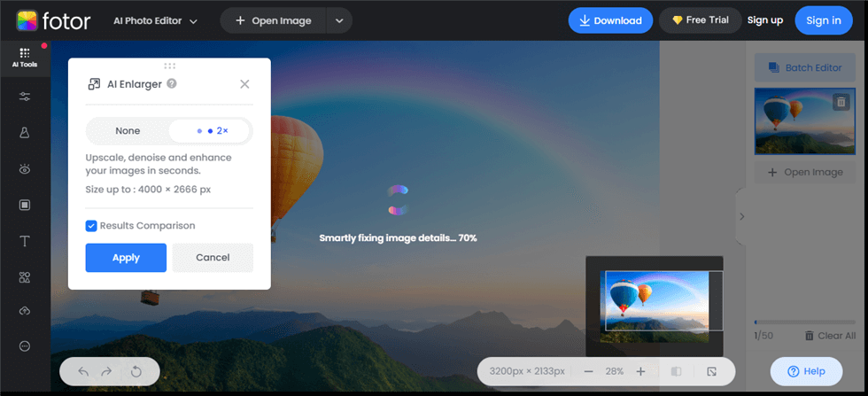Open the arrow dropdown beside Open Image
The width and height of the screenshot is (868, 396).
pos(339,21)
